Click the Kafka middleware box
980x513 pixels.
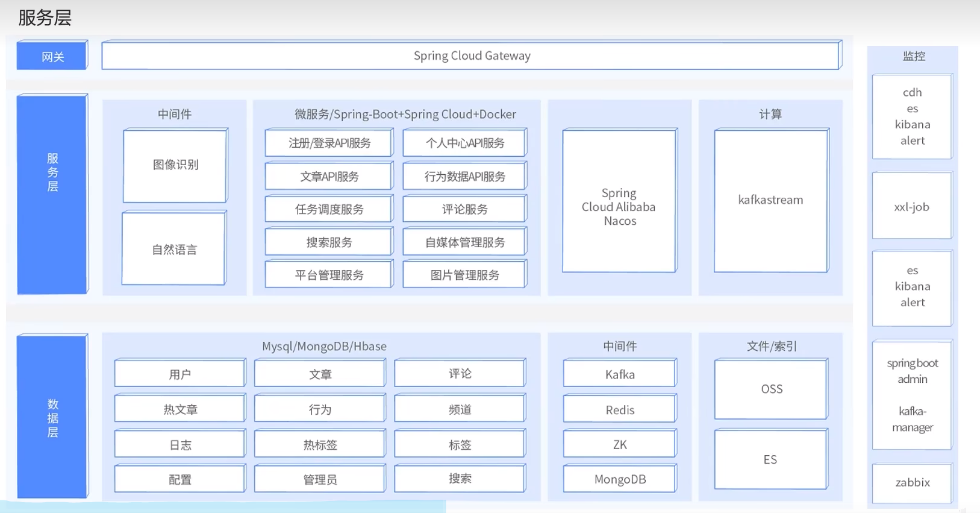[x=620, y=374]
